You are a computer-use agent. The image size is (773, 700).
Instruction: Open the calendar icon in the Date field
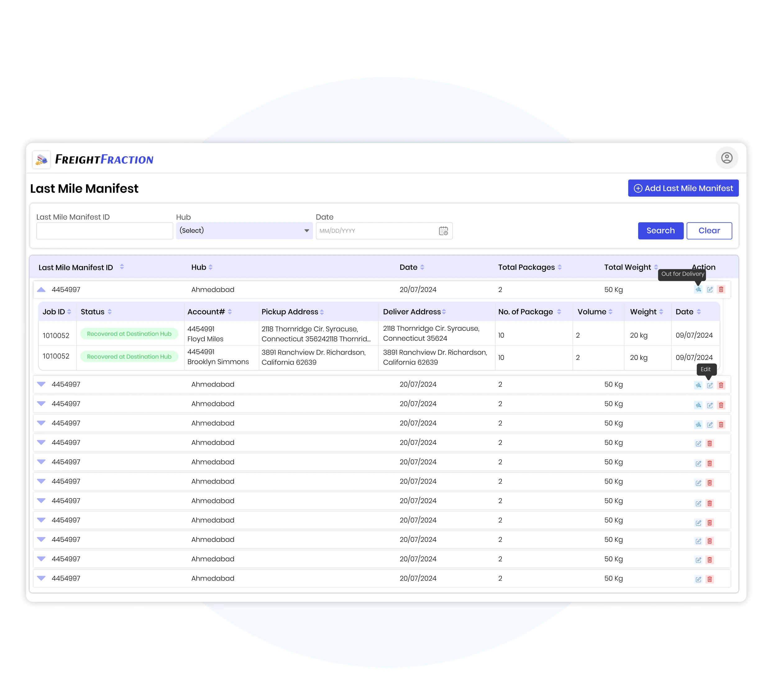pyautogui.click(x=443, y=231)
